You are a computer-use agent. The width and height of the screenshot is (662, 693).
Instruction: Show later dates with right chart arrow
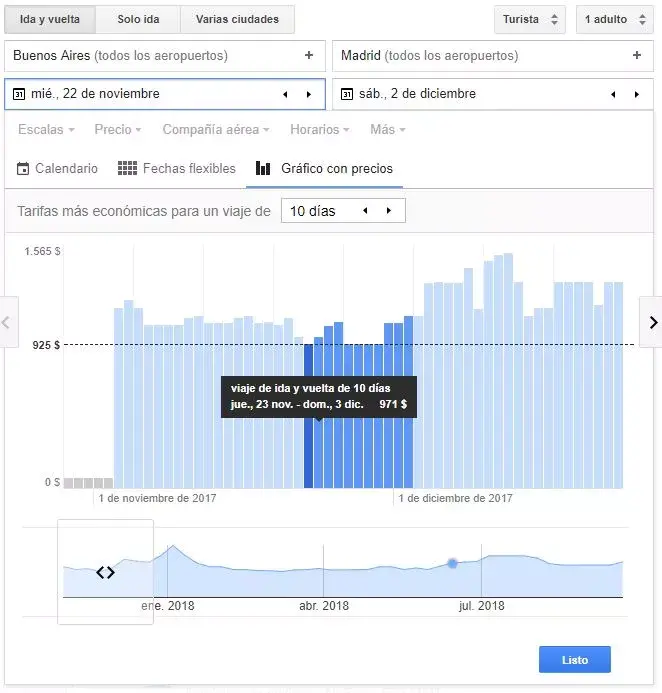[x=653, y=322]
